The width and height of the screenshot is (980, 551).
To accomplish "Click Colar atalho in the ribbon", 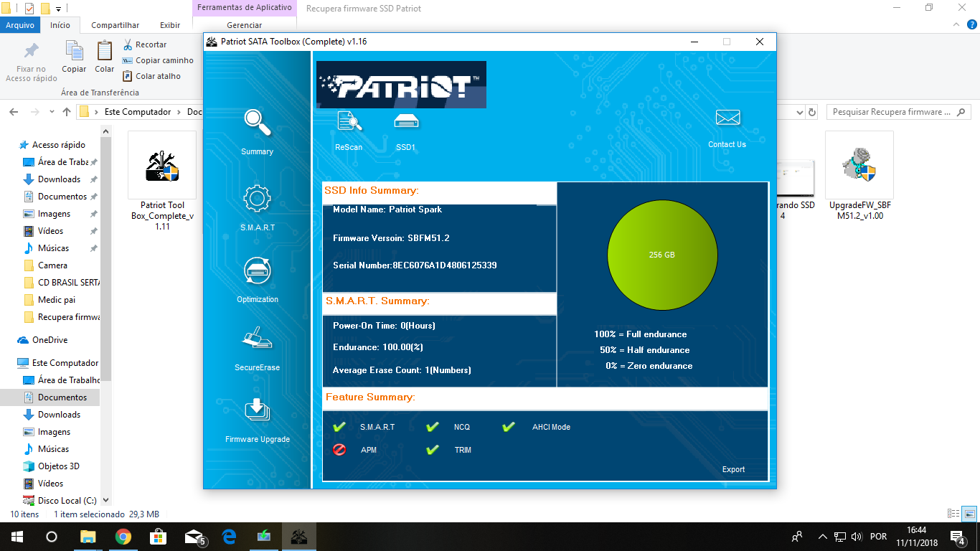I will (151, 76).
